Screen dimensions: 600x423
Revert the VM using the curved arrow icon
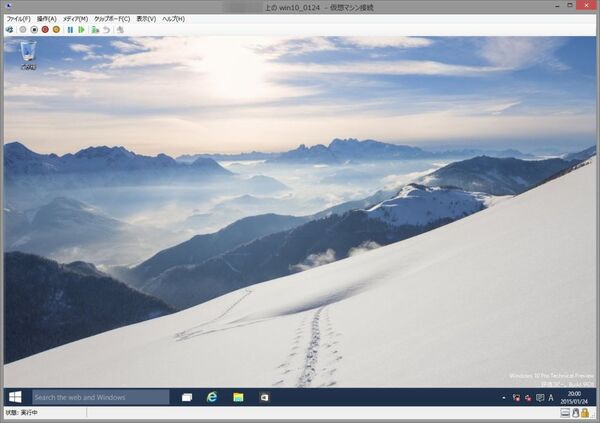pyautogui.click(x=107, y=29)
